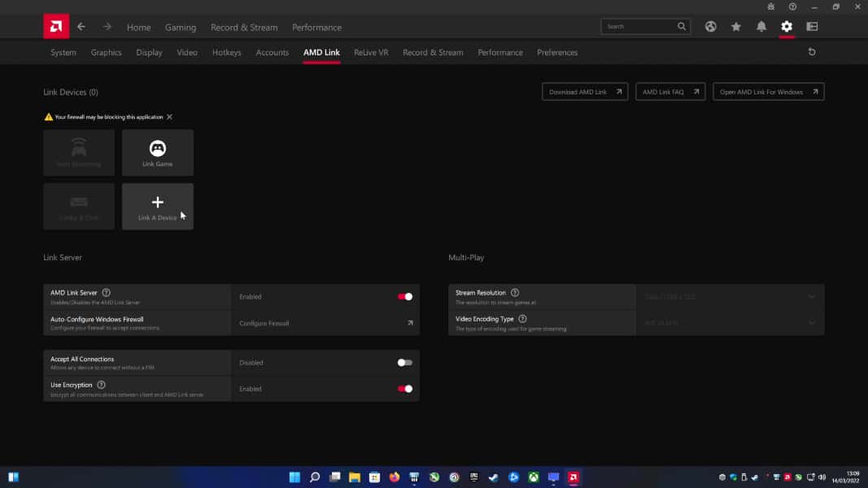Open the AMD Link FAQ button
This screenshot has width=868, height=488.
tap(670, 92)
